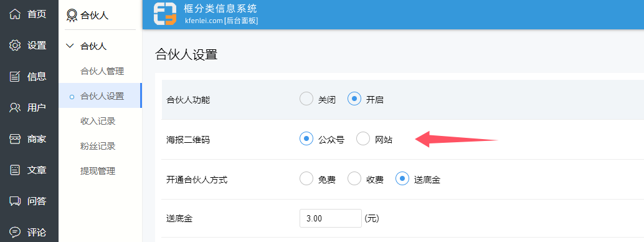Go to 粉丝记录 page

98,146
